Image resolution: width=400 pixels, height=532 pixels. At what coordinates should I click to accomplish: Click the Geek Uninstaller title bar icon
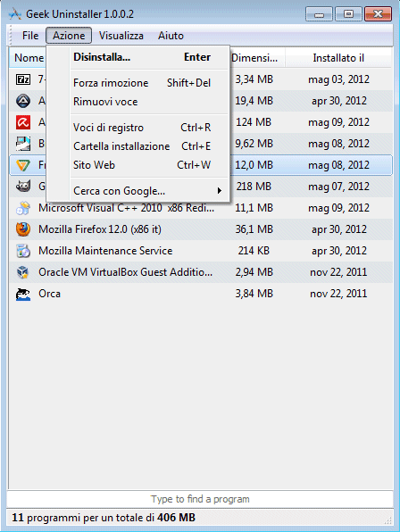15,14
